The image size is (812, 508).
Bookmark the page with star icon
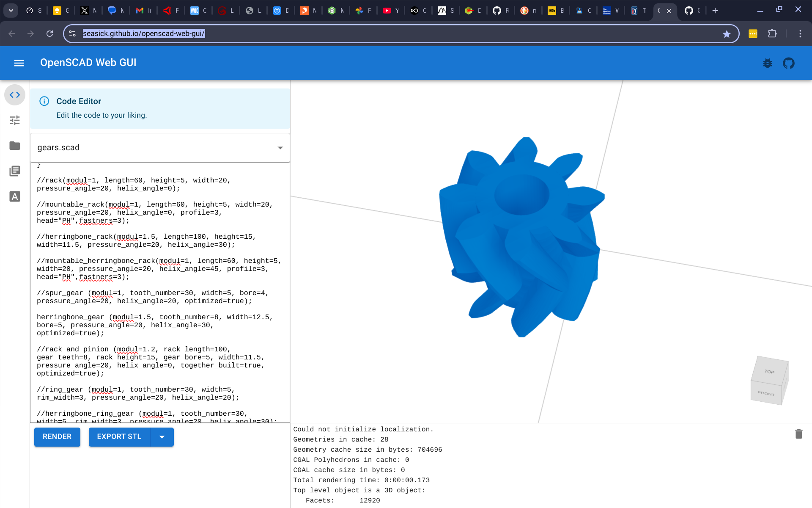click(727, 34)
